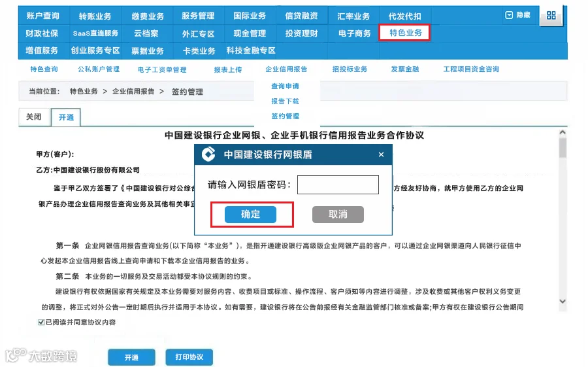Click 电子工资单管理 submenu link

162,69
